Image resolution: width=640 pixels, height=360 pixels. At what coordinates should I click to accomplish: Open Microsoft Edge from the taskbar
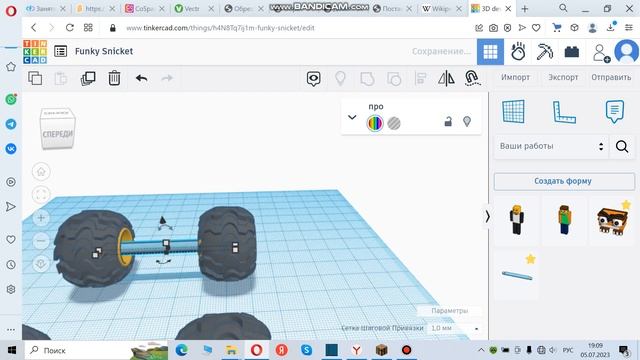pos(182,350)
